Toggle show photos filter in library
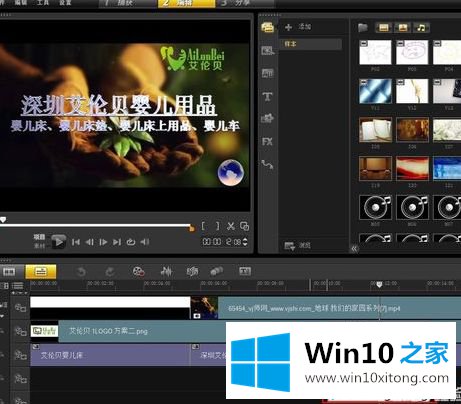Viewport: 461px width, 404px height. (x=402, y=28)
